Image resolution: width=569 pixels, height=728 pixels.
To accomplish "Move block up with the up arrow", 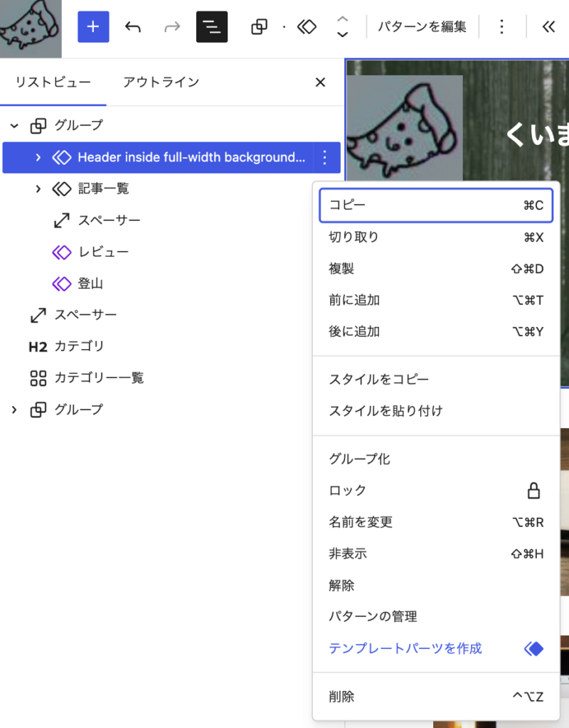I will [x=342, y=19].
